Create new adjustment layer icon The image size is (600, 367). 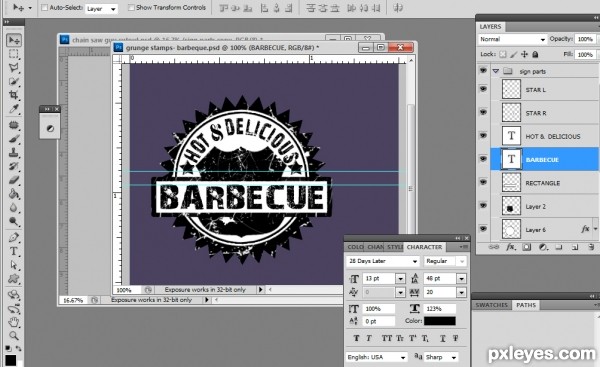(543, 247)
